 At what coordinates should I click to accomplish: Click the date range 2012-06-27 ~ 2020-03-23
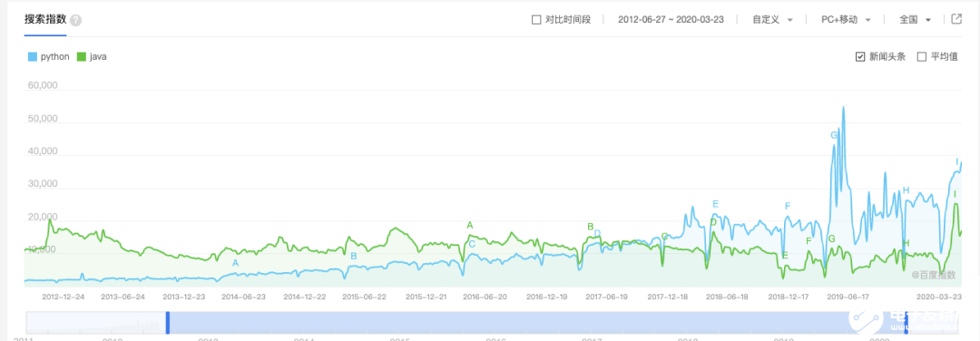click(671, 19)
